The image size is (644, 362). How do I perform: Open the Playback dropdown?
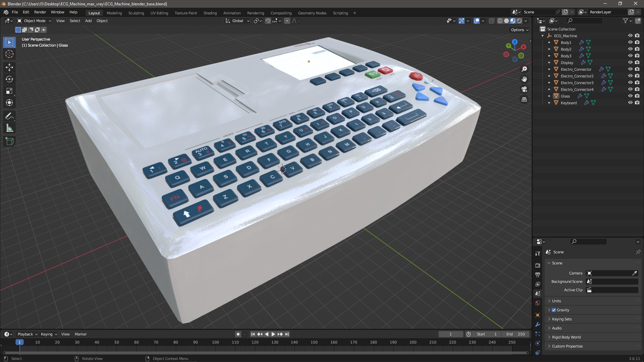27,334
